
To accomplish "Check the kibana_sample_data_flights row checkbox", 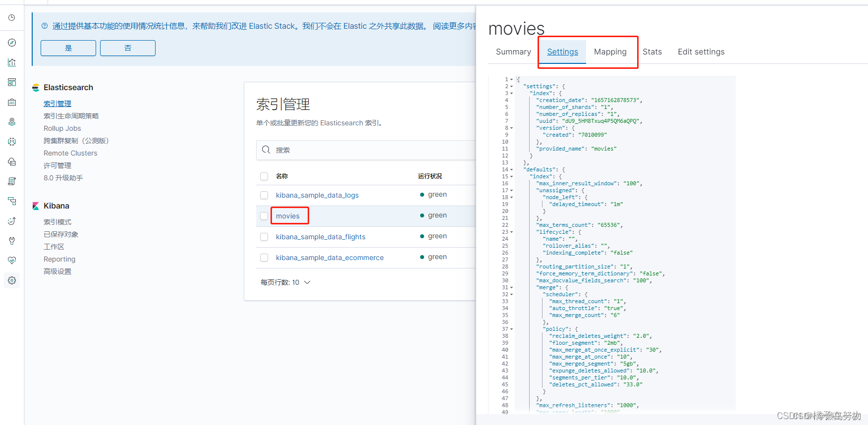I will (264, 237).
